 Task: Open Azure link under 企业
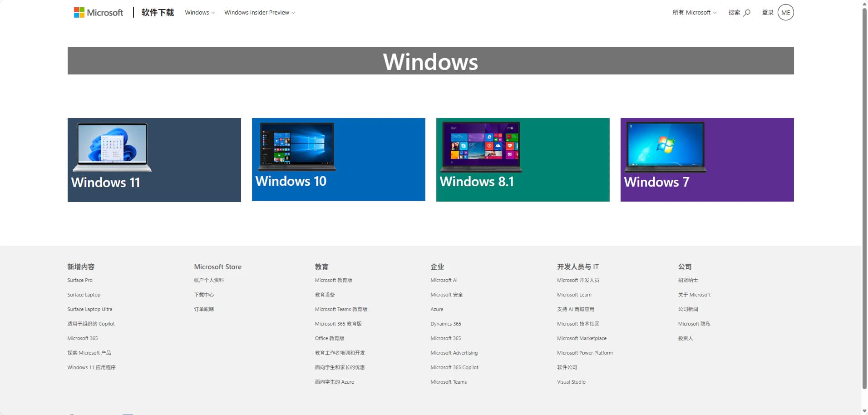(x=437, y=309)
